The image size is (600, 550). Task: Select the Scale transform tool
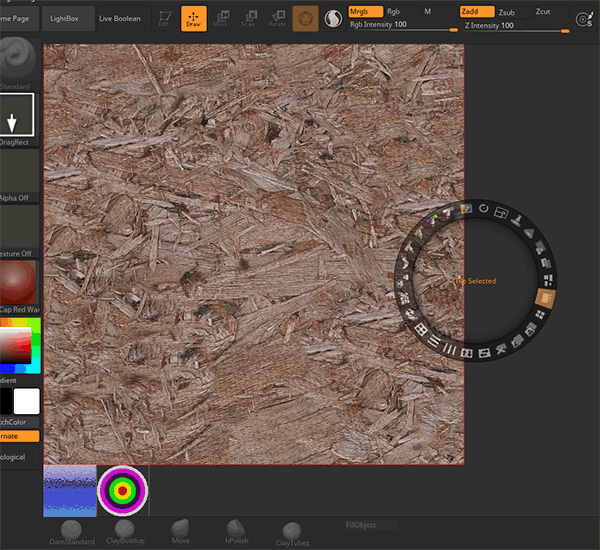(x=248, y=18)
